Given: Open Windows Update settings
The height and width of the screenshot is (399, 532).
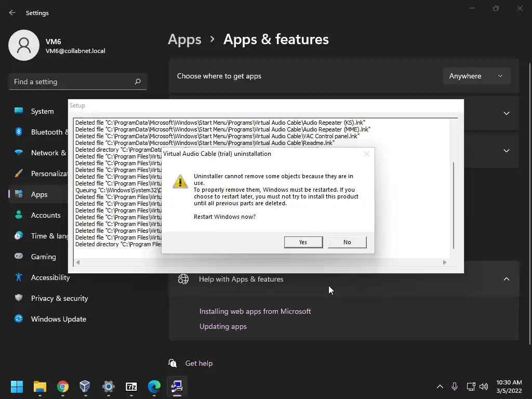Looking at the screenshot, I should 78,319.
